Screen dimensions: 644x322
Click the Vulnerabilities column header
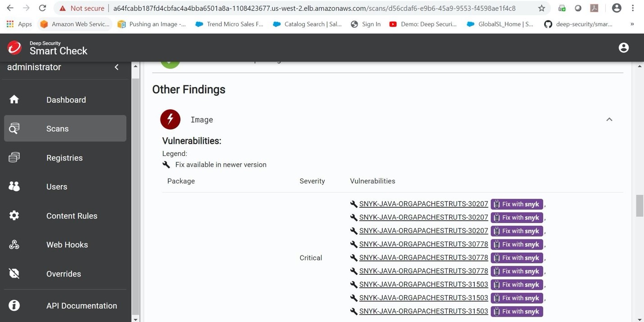(372, 181)
